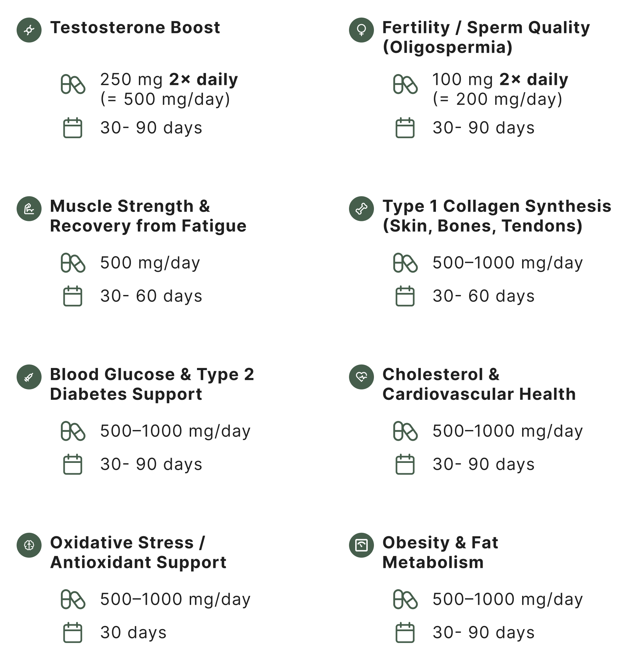
Task: Click the Oxidative Stress brain icon
Action: pos(29,545)
